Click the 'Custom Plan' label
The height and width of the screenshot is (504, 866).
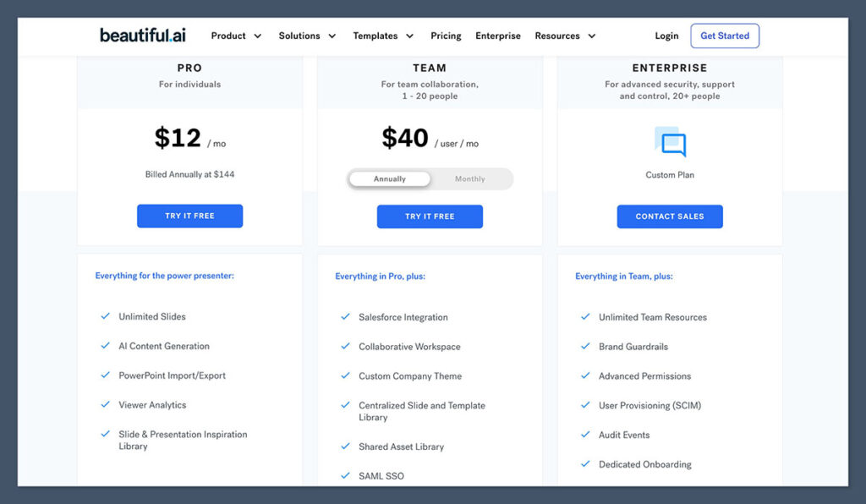(x=670, y=174)
